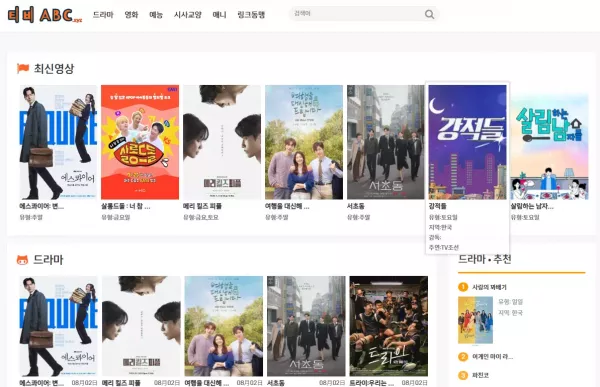600x387 pixels.
Task: Click 주연:TV조선 in the 강적들 popup
Action: pos(443,247)
